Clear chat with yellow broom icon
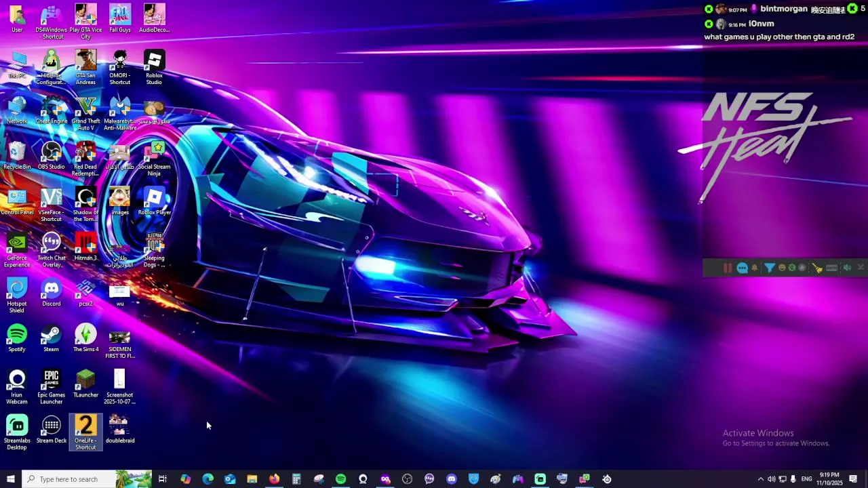868x488 pixels. (x=818, y=268)
